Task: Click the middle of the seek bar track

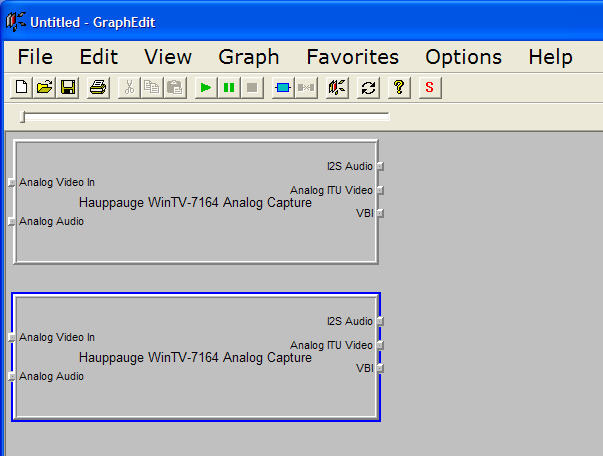Action: point(206,116)
